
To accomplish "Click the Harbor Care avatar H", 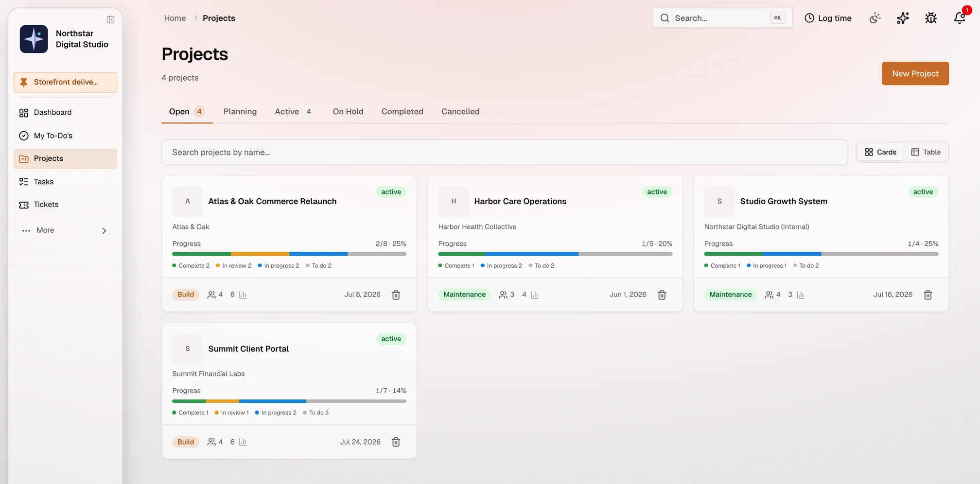I will [x=454, y=201].
